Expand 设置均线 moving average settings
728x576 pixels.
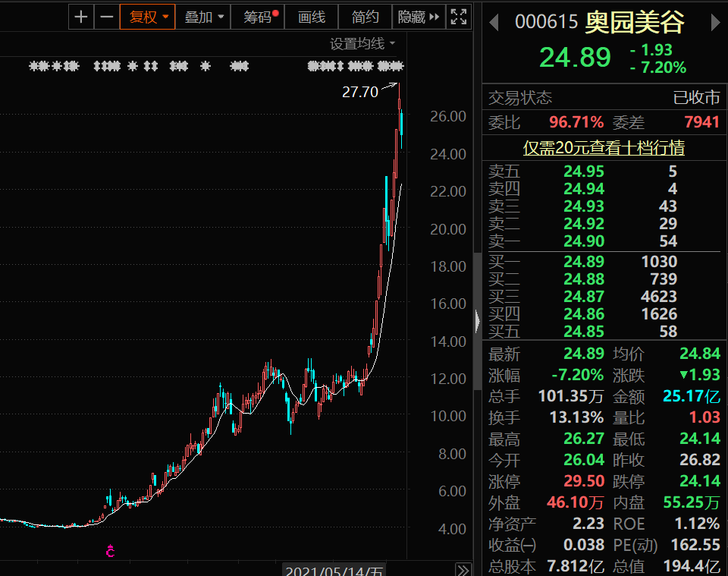(362, 44)
